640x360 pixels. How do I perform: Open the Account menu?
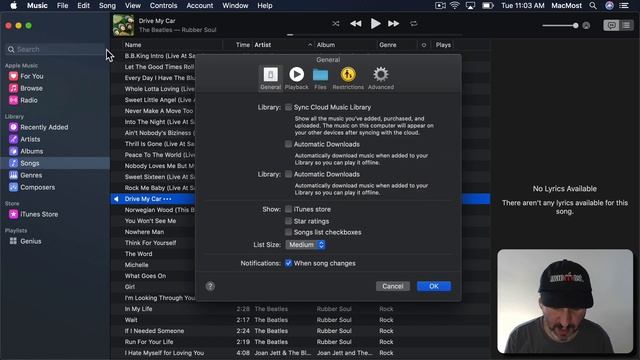pos(200,6)
